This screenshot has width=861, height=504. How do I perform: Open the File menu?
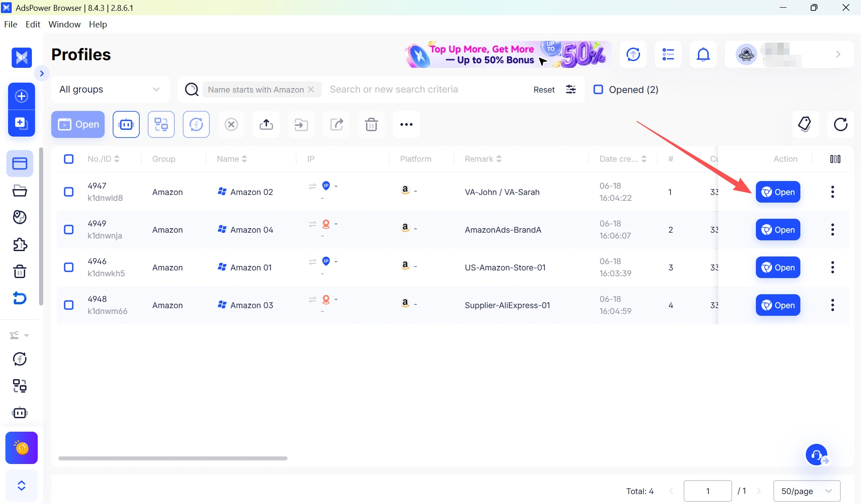point(10,24)
